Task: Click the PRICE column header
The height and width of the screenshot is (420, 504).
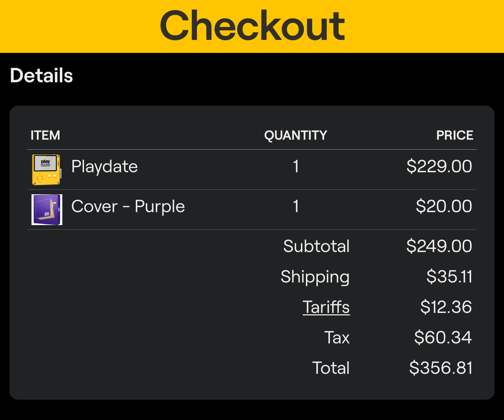Action: (455, 135)
